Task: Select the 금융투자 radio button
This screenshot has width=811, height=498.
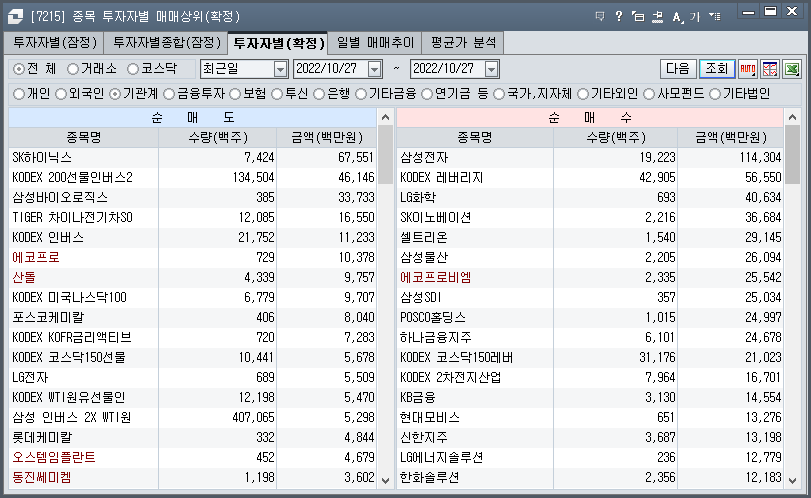Action: tap(169, 94)
